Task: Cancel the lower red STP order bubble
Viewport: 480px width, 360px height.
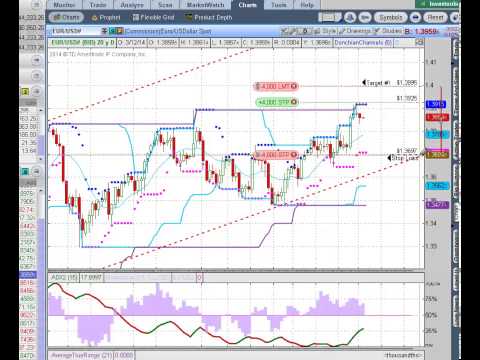Action: pos(294,155)
